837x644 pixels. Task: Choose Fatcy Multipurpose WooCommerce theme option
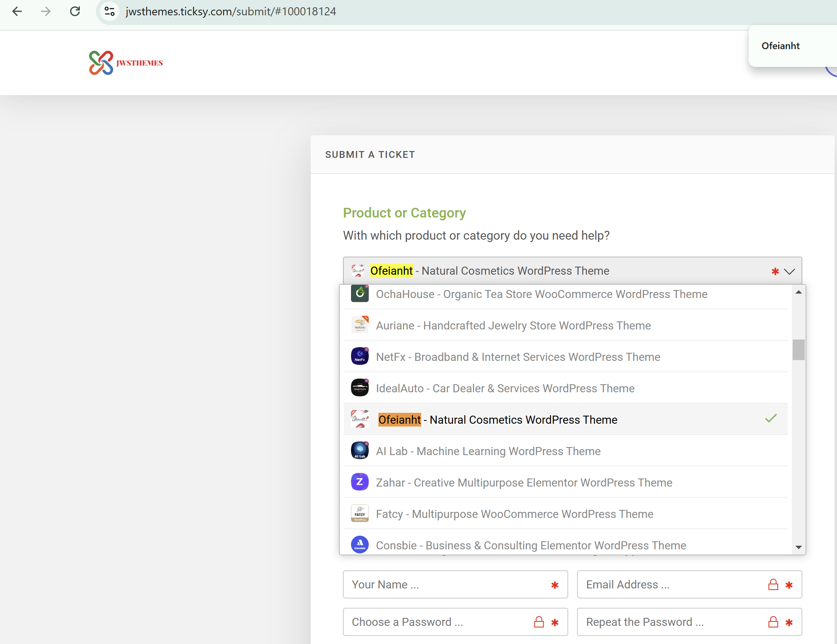514,514
